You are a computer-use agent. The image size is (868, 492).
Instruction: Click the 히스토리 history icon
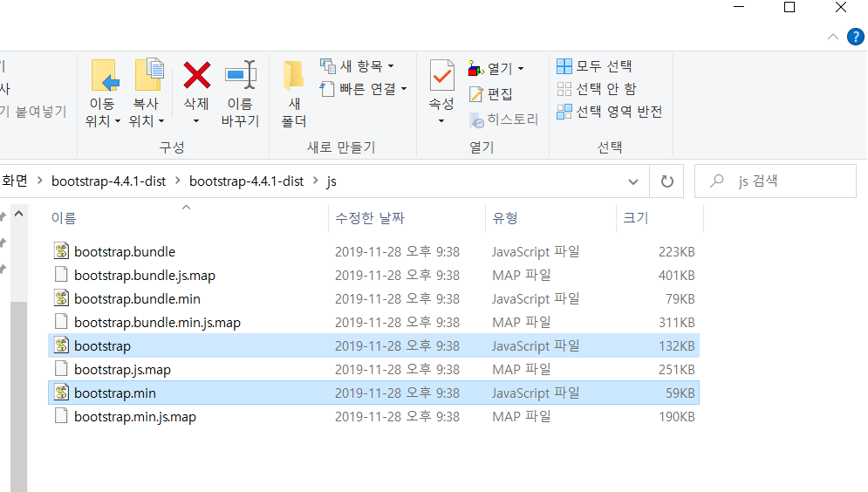coord(476,120)
